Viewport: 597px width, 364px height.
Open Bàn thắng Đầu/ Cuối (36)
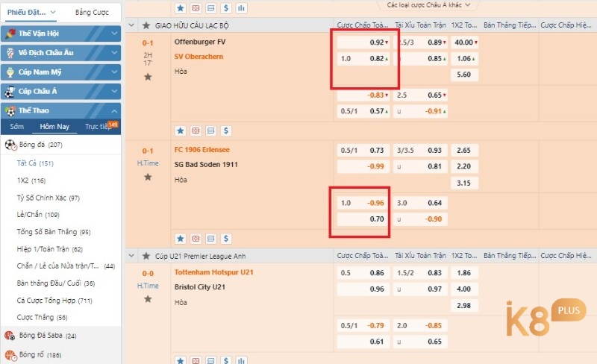coord(56,283)
